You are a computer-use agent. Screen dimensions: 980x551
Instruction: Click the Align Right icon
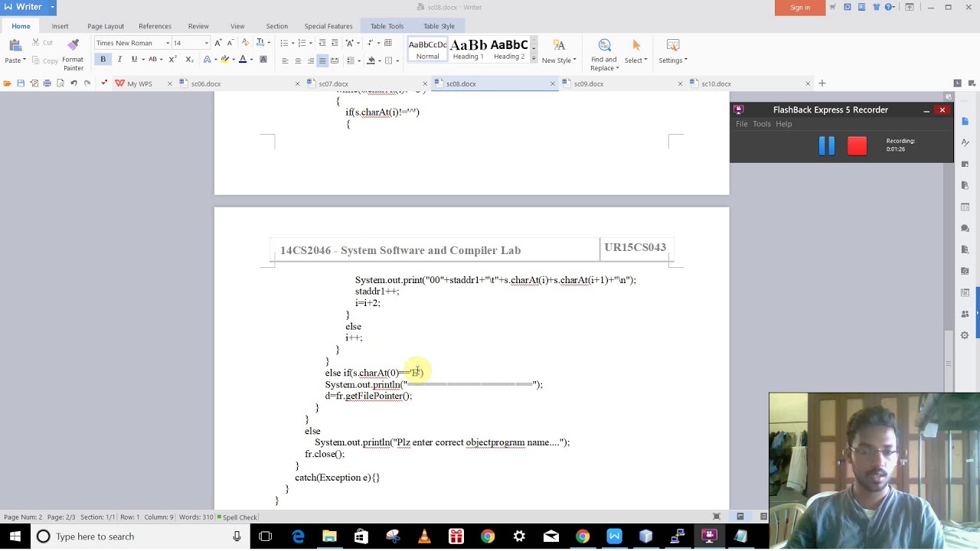click(x=310, y=60)
